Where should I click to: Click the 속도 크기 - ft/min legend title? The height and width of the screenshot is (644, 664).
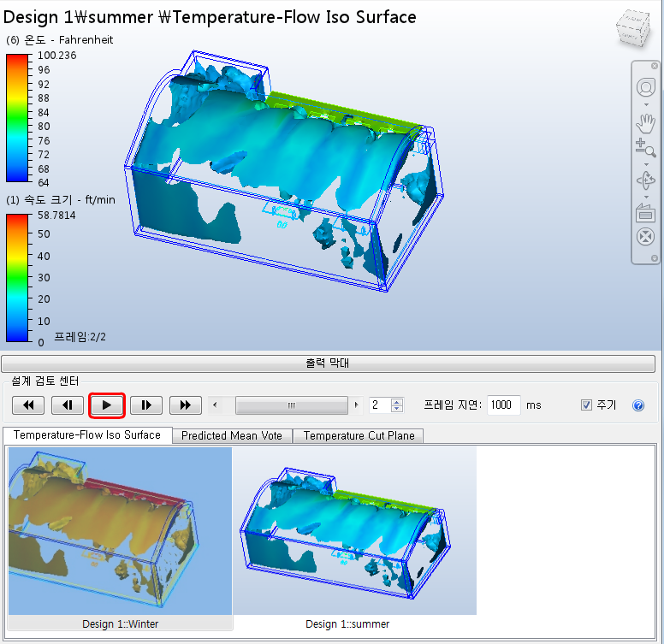61,200
